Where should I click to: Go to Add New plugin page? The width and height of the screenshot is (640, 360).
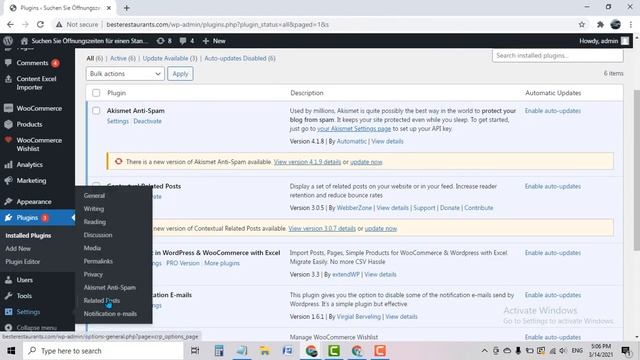pyautogui.click(x=18, y=248)
